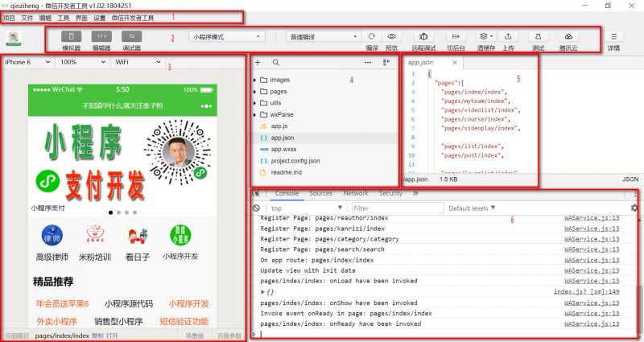Switch to the Security tab
This screenshot has height=342, width=644.
click(x=390, y=193)
